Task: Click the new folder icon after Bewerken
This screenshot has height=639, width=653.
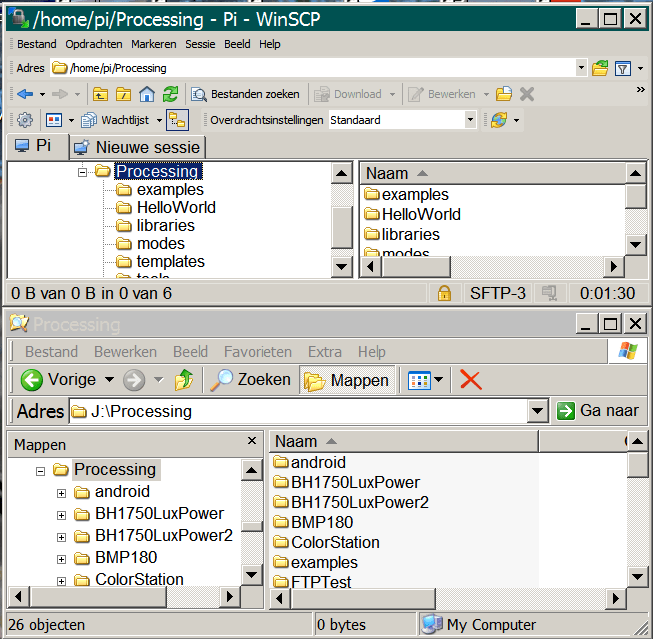Action: (504, 94)
